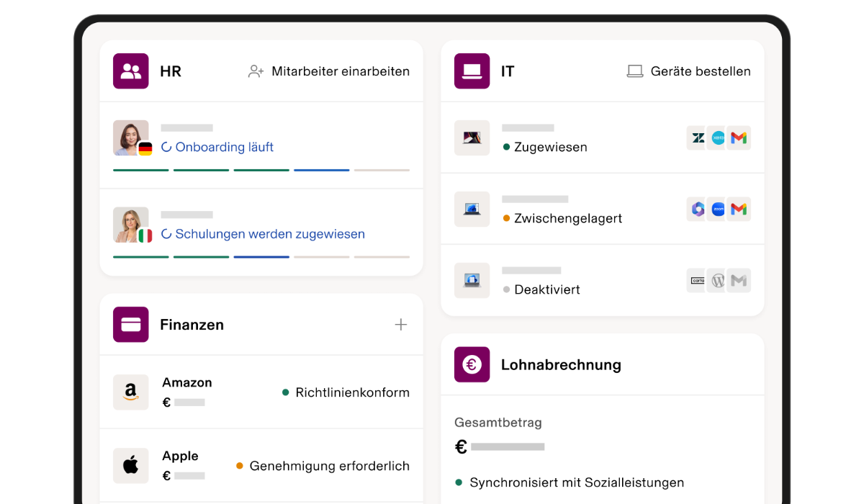The image size is (864, 504).
Task: Open the Gmail icon in the Zugewiesen row
Action: click(739, 138)
